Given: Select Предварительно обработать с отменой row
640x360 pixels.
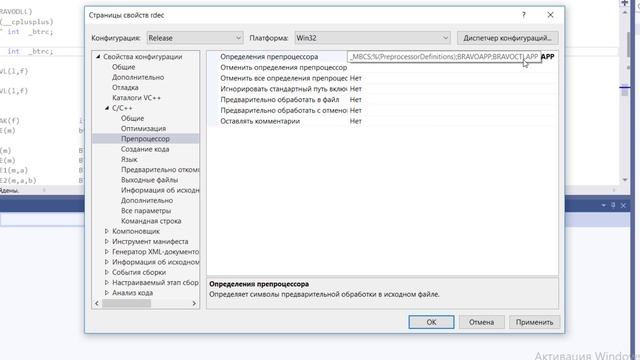Looking at the screenshot, I should [x=382, y=110].
